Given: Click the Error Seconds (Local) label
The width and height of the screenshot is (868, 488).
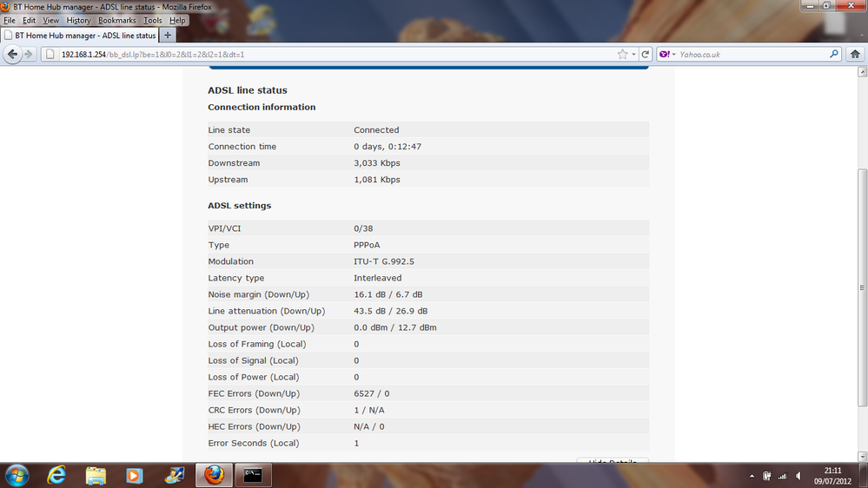Looking at the screenshot, I should coord(254,443).
